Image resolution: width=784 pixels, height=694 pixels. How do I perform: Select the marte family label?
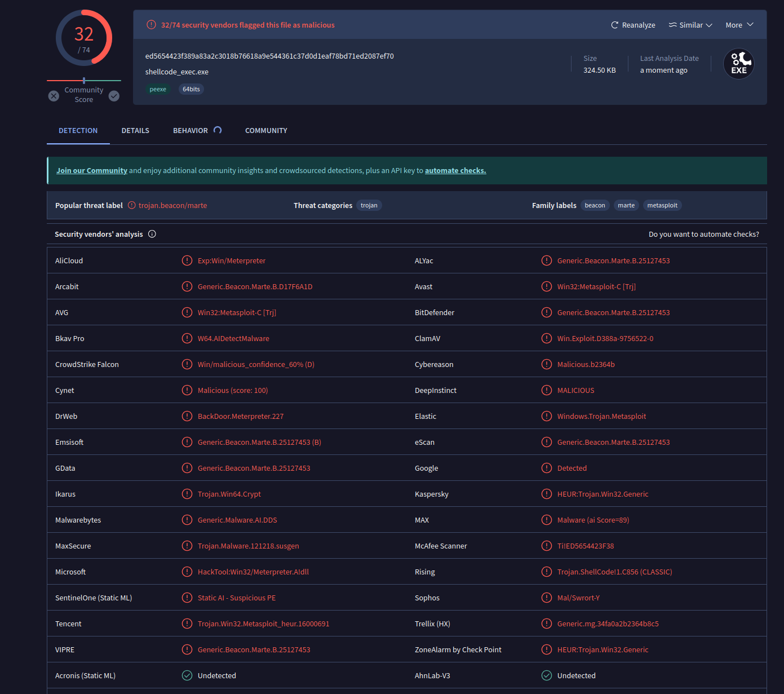pyautogui.click(x=626, y=205)
